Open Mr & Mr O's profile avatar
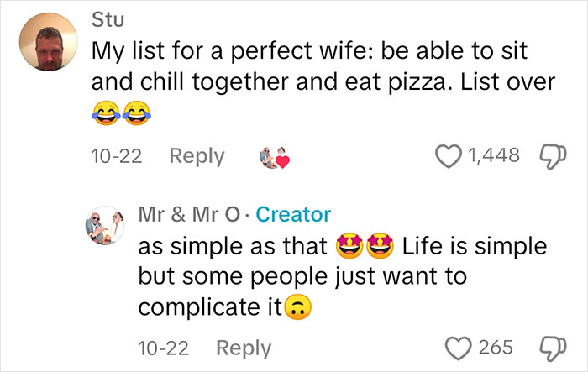This screenshot has height=372, width=588. 108,228
